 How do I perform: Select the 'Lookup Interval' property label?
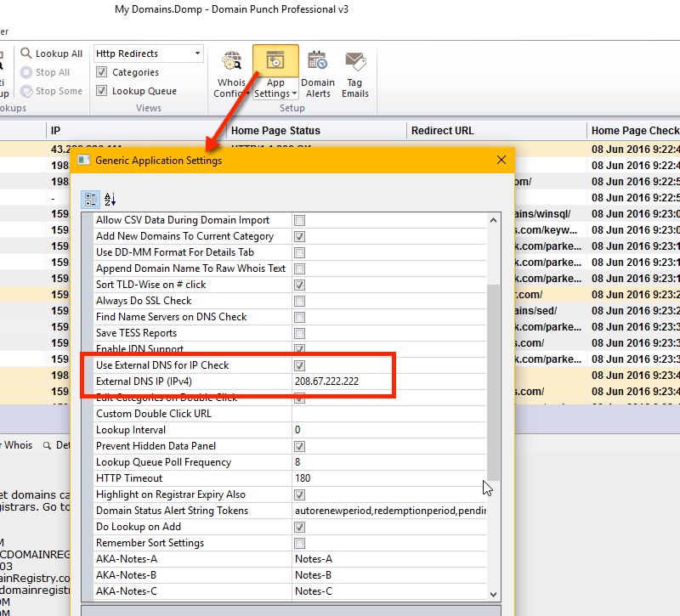[131, 430]
